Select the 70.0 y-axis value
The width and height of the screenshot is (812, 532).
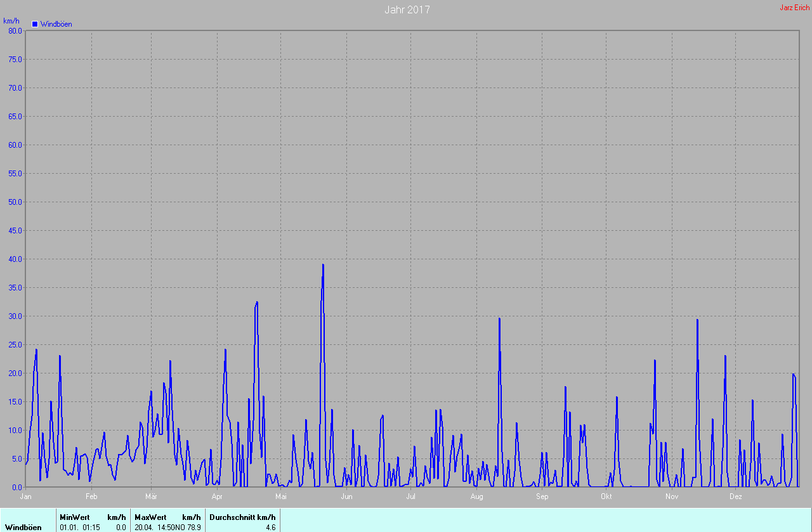click(x=15, y=88)
